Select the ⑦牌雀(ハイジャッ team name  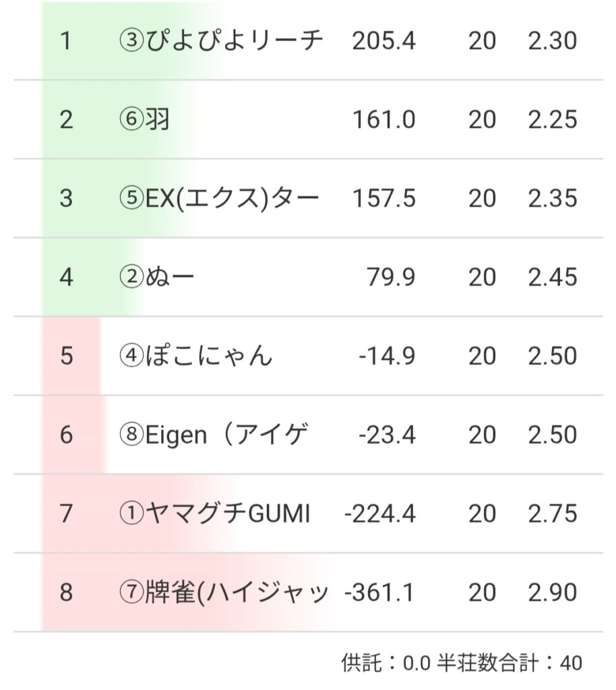click(x=223, y=593)
